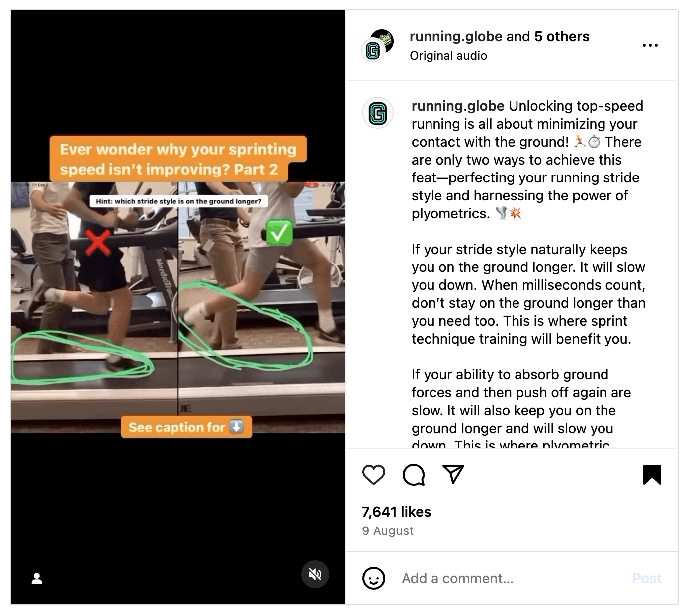Open comments with the speech bubble icon
Viewport: 689px width, 616px height.
tap(414, 475)
